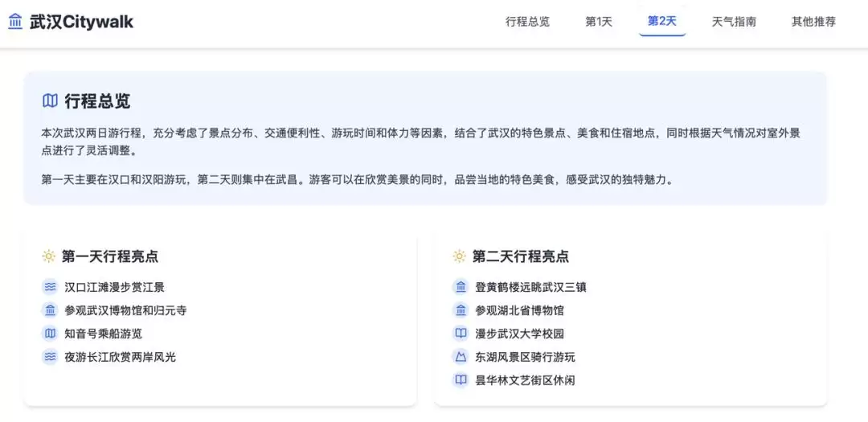Click the mountain icon beside 东湖风景区骑行游玩
This screenshot has height=422, width=868.
click(461, 357)
